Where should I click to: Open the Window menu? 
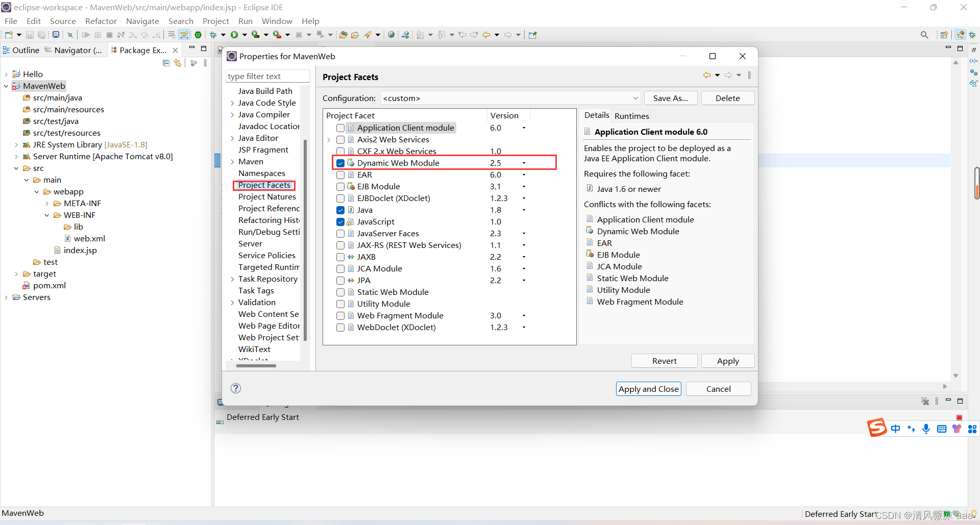pos(277,21)
